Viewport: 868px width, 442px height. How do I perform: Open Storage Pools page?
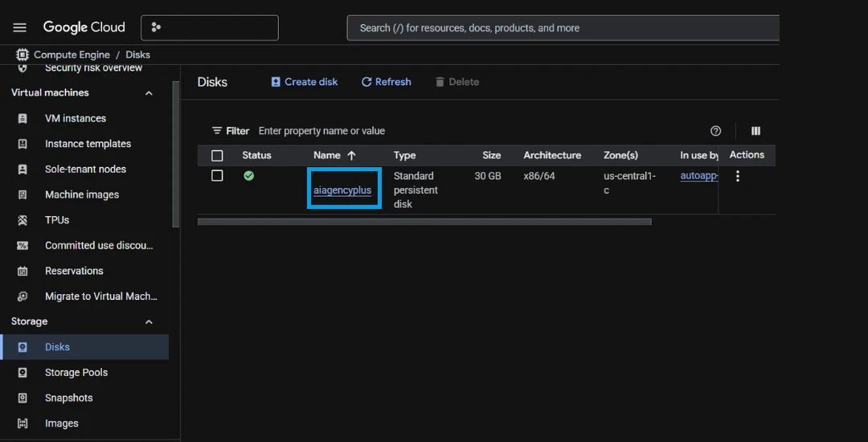pos(76,373)
